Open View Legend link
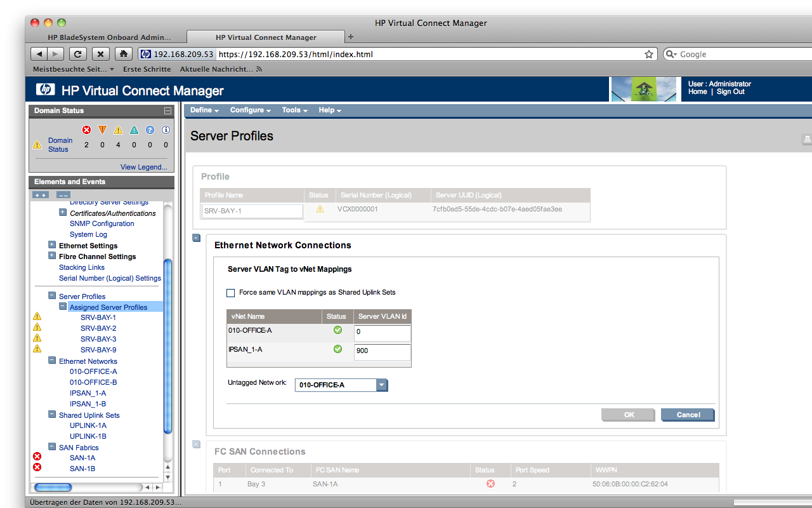Viewport: 812px width, 508px height. pos(144,167)
